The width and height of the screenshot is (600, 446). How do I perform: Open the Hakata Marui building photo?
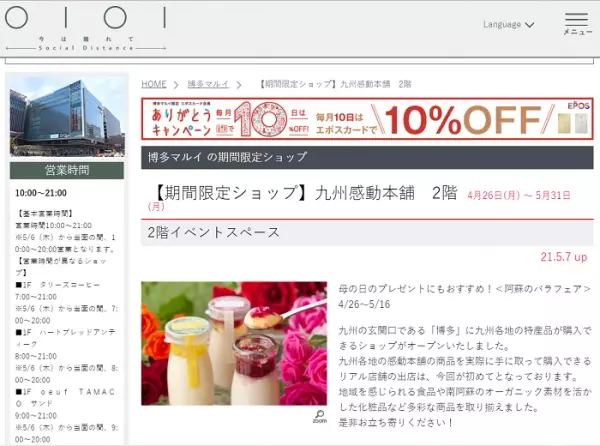click(67, 116)
